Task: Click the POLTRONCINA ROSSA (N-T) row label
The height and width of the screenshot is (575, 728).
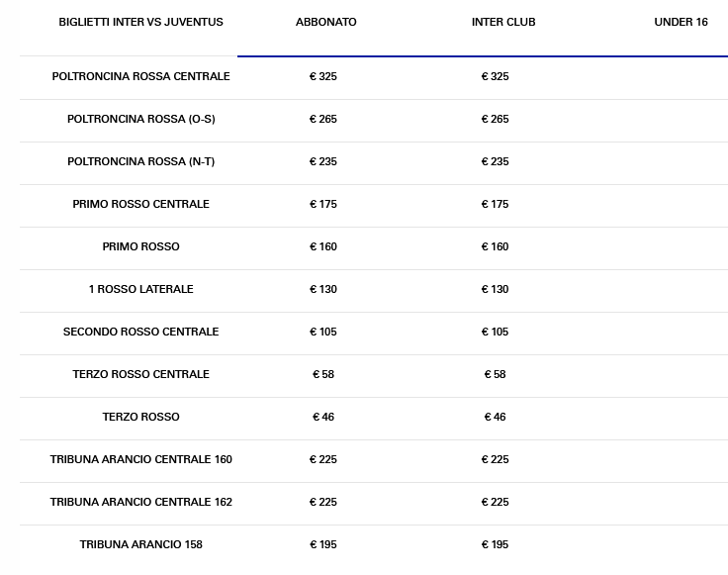Action: [x=140, y=161]
